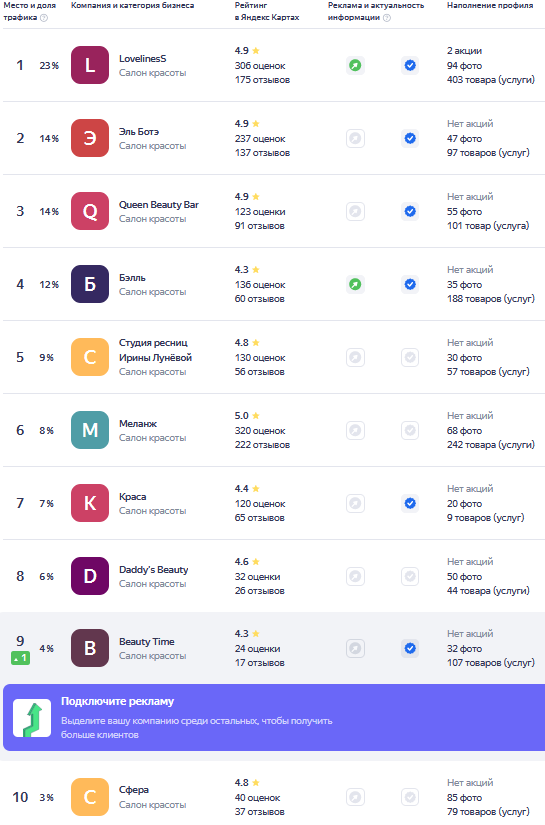Image resolution: width=545 pixels, height=825 pixels.
Task: Click the LovelinesS green advertising arrow icon
Action: pyautogui.click(x=356, y=65)
